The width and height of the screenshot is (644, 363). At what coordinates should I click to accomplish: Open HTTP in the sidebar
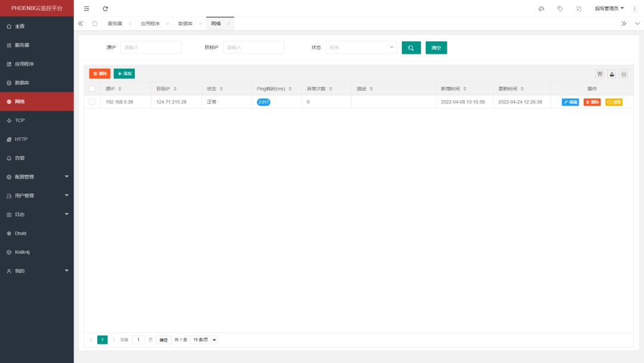37,139
